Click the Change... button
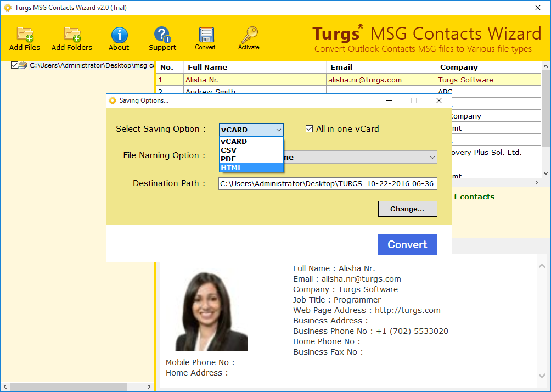551x392 pixels. tap(408, 209)
